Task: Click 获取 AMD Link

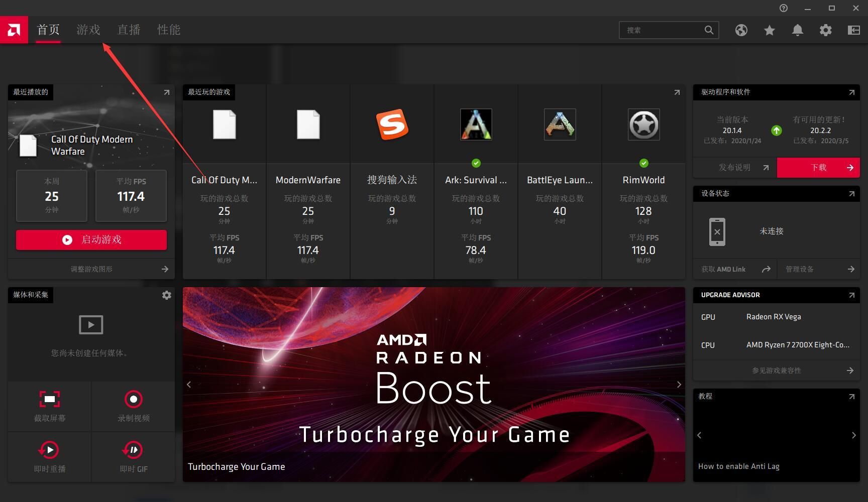Action: point(735,269)
